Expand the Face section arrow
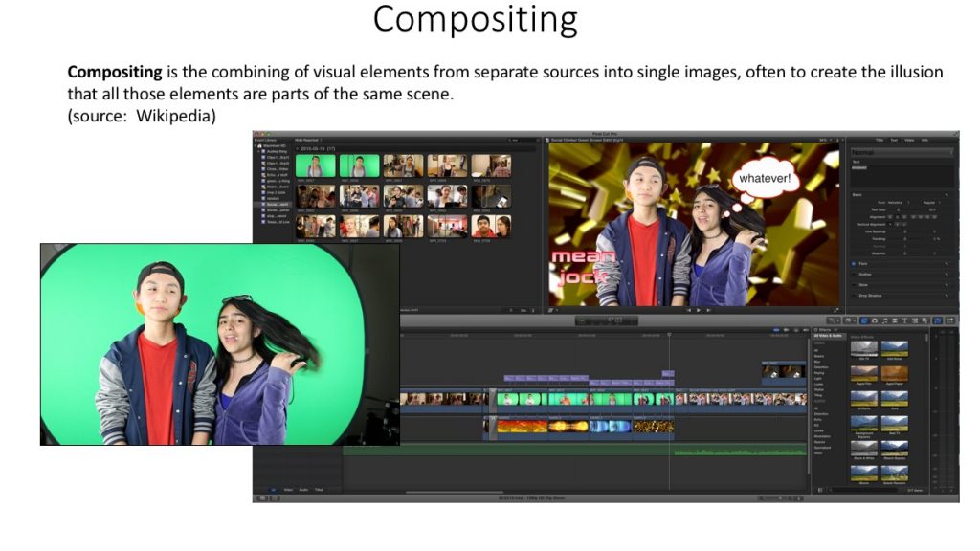This screenshot has height=551, width=980. [947, 264]
